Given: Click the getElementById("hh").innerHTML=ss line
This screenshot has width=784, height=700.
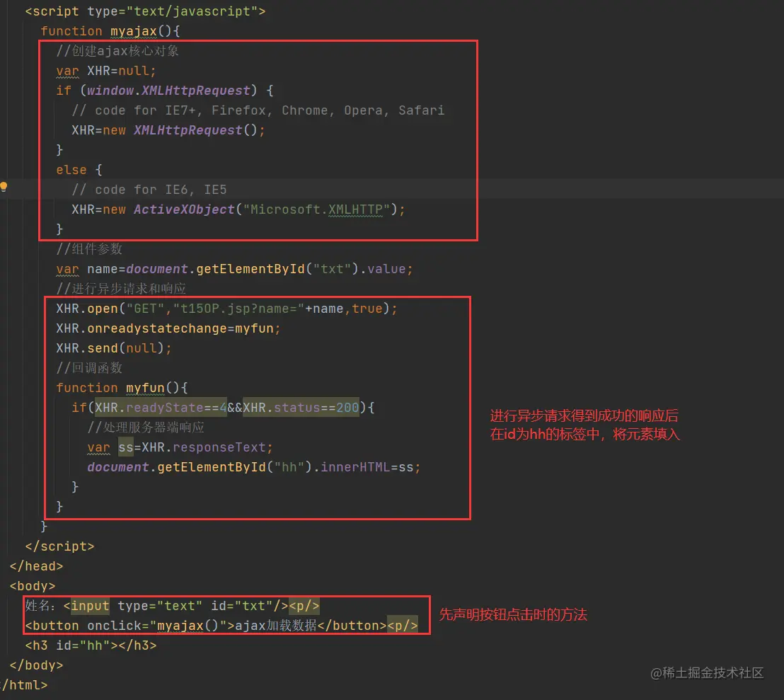Looking at the screenshot, I should pyautogui.click(x=254, y=467).
